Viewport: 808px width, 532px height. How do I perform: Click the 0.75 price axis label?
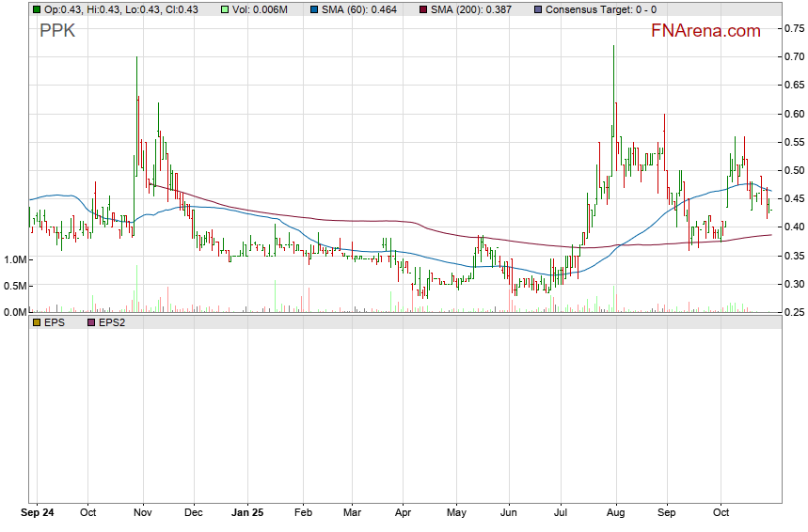(x=795, y=29)
